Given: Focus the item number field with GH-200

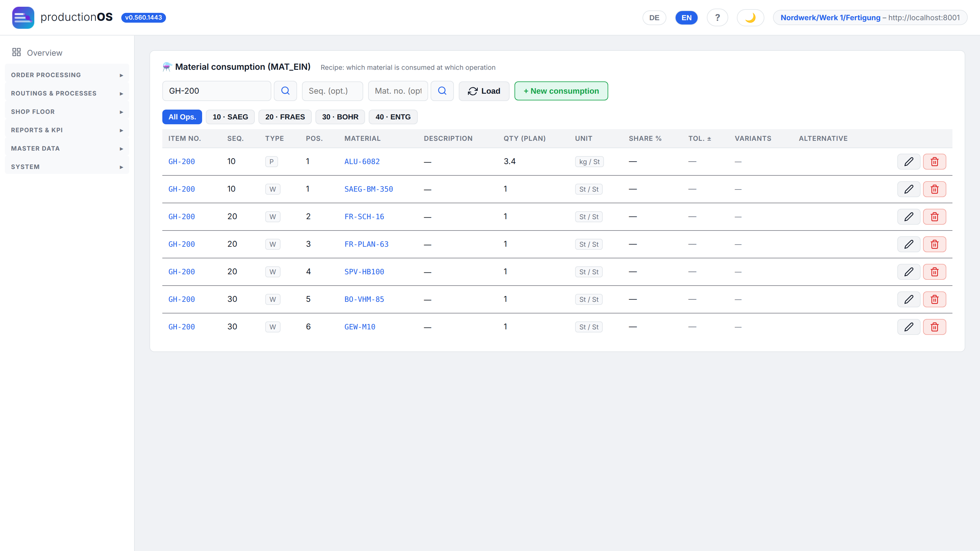Looking at the screenshot, I should pyautogui.click(x=217, y=91).
